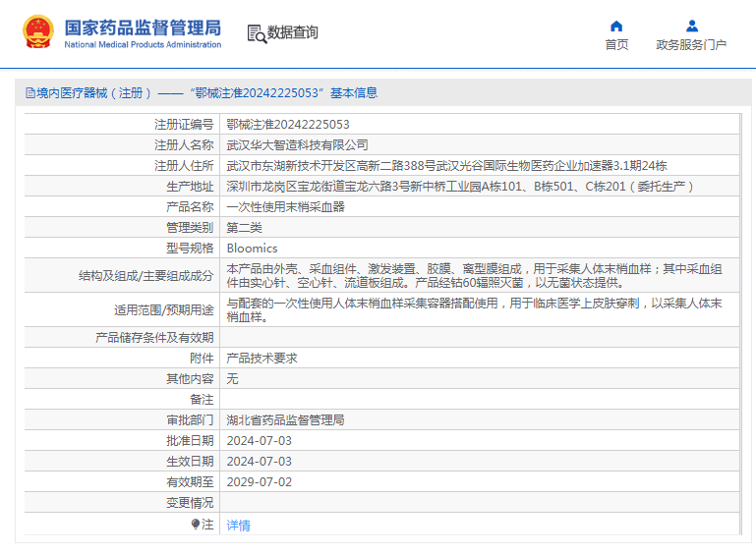
Task: Select management category value 第二类
Action: pyautogui.click(x=245, y=228)
